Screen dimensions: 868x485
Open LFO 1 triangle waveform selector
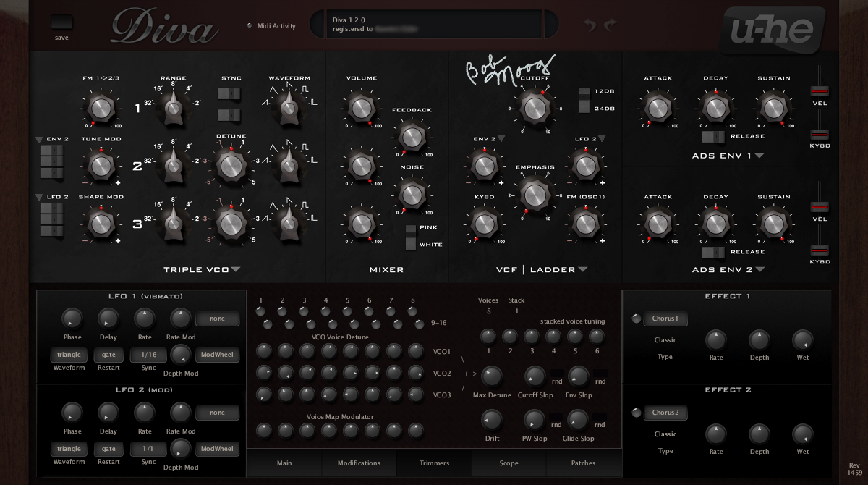(69, 355)
